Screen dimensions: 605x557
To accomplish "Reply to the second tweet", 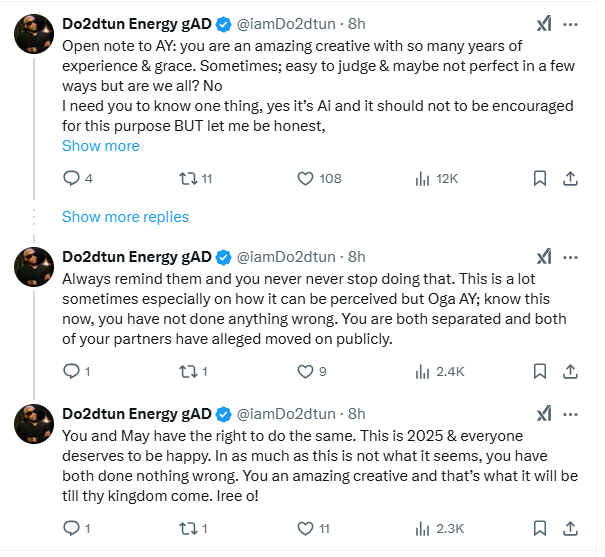I will (x=71, y=371).
